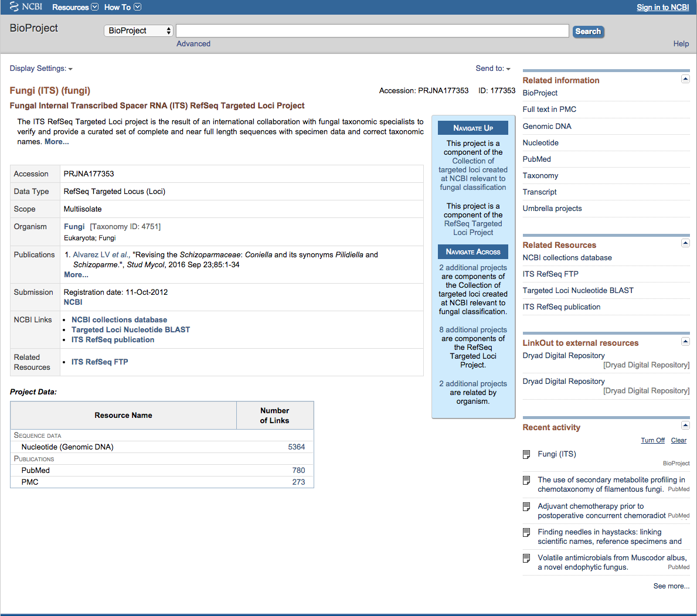Click the Resource Name column header
The width and height of the screenshot is (697, 616).
[123, 416]
